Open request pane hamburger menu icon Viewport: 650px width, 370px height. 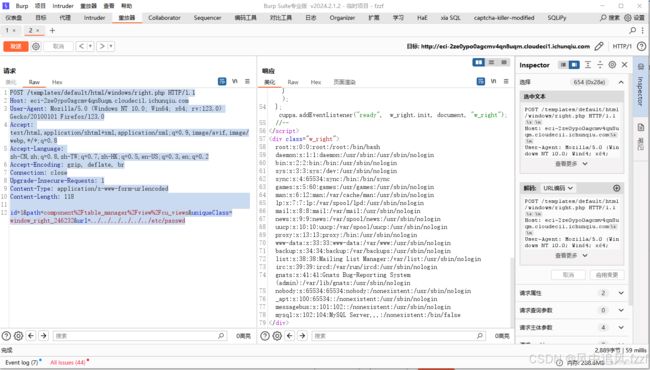[x=247, y=82]
